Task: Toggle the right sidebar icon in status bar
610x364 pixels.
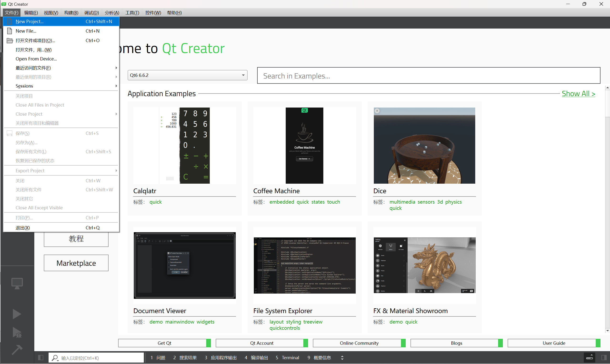Action: (604, 358)
